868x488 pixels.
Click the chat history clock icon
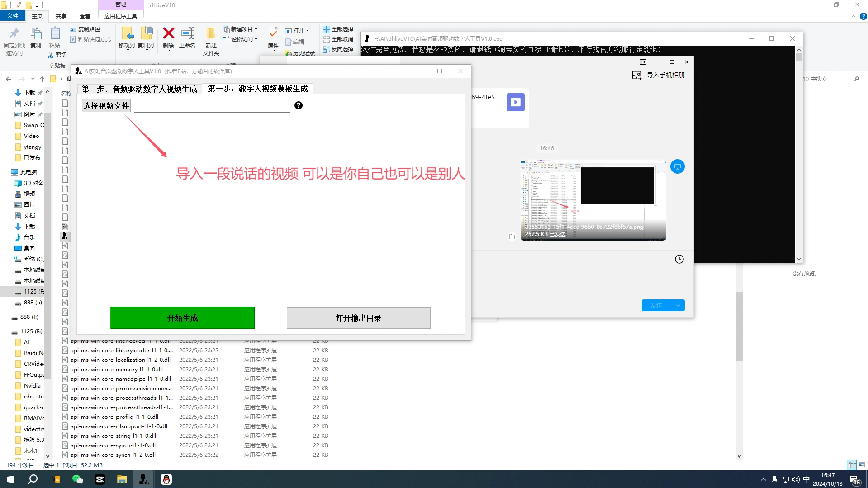coord(679,259)
